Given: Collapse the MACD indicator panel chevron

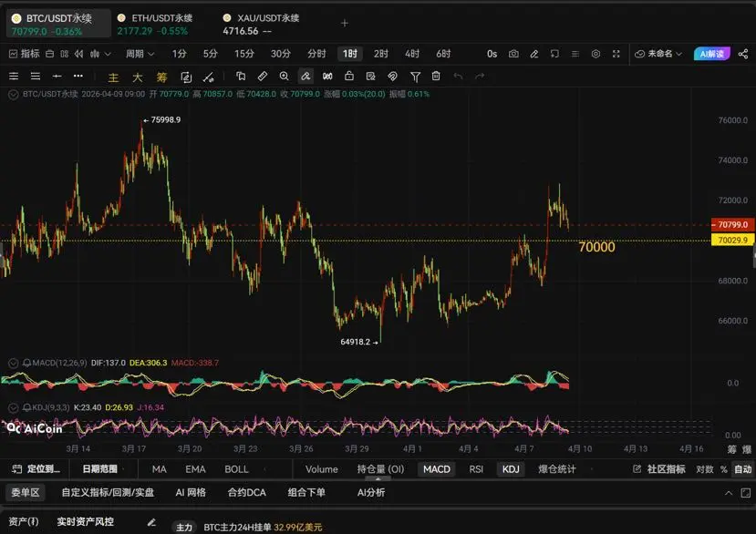Looking at the screenshot, I should 14,363.
